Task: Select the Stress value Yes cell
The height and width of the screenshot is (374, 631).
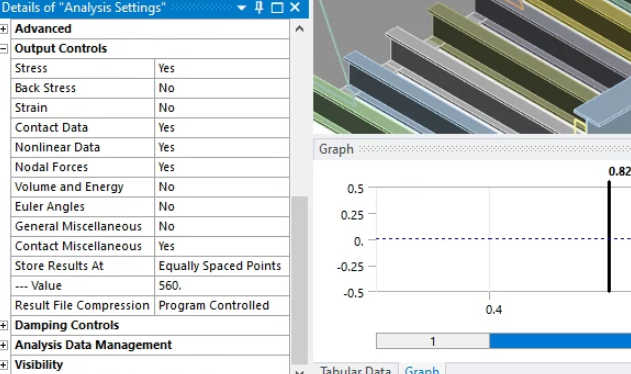Action: [x=222, y=68]
